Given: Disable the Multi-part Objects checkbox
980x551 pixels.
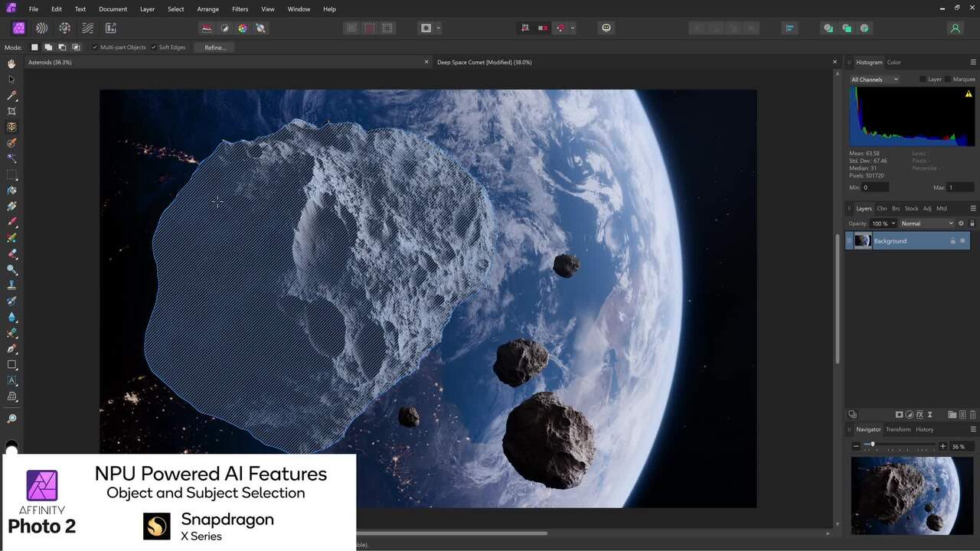Looking at the screenshot, I should pos(96,47).
